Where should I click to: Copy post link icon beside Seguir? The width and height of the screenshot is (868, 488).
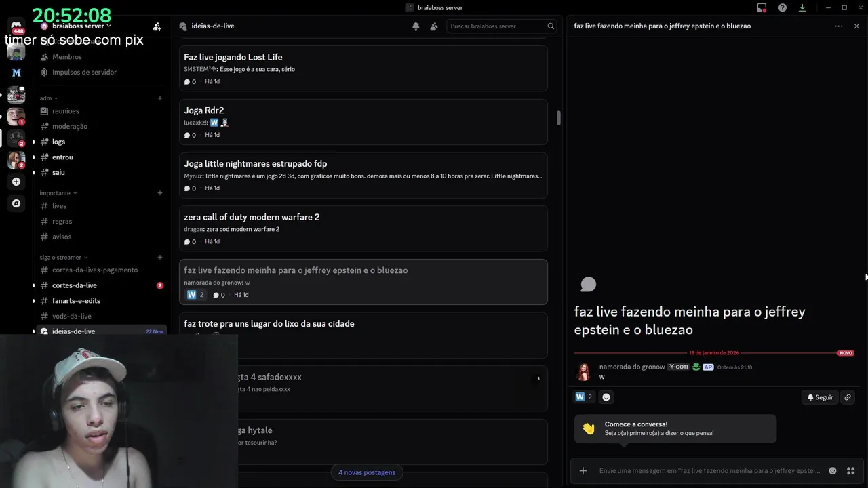pyautogui.click(x=848, y=397)
